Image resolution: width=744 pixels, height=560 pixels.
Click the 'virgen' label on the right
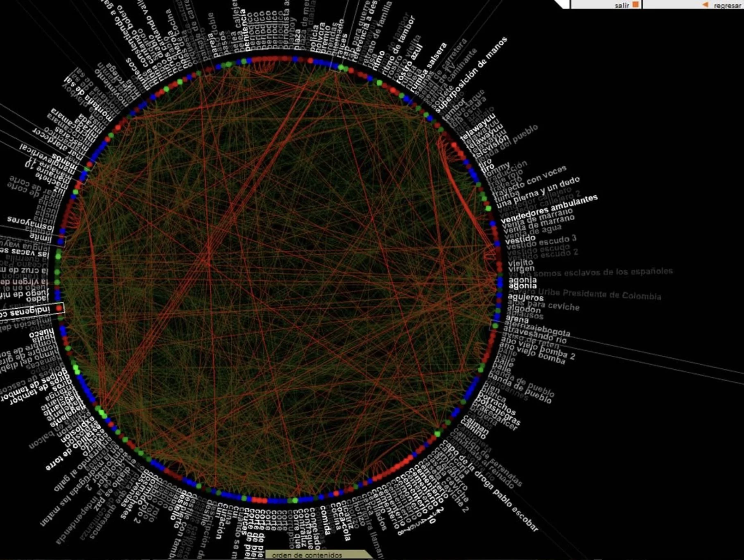click(521, 269)
